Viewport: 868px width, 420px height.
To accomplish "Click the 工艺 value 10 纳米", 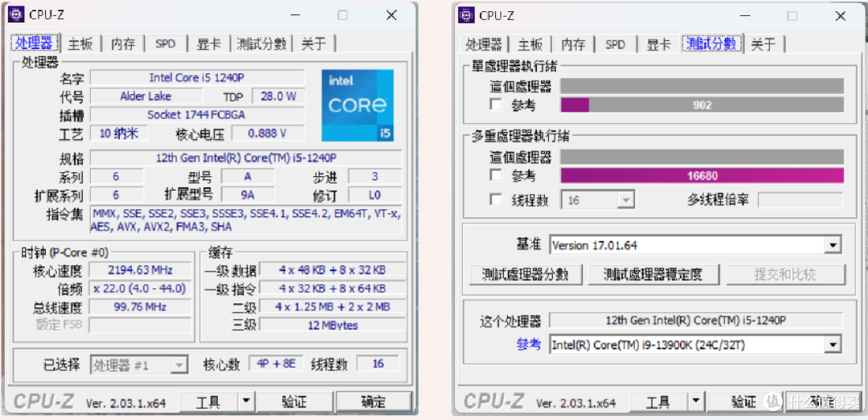I will coord(118,133).
